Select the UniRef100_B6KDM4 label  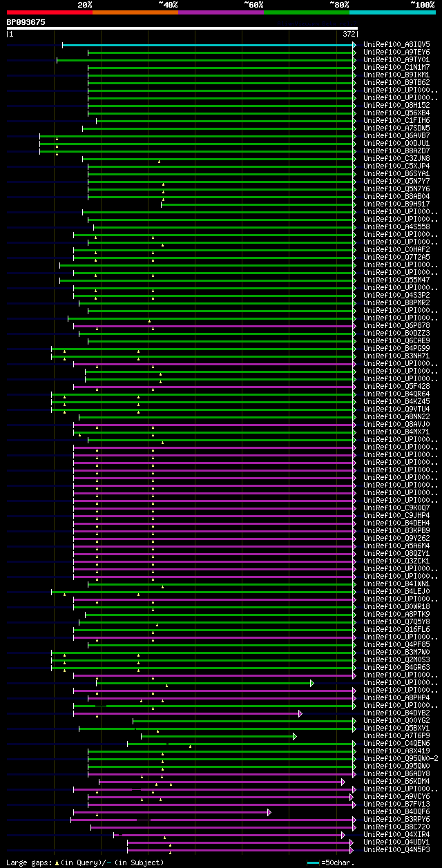click(396, 781)
